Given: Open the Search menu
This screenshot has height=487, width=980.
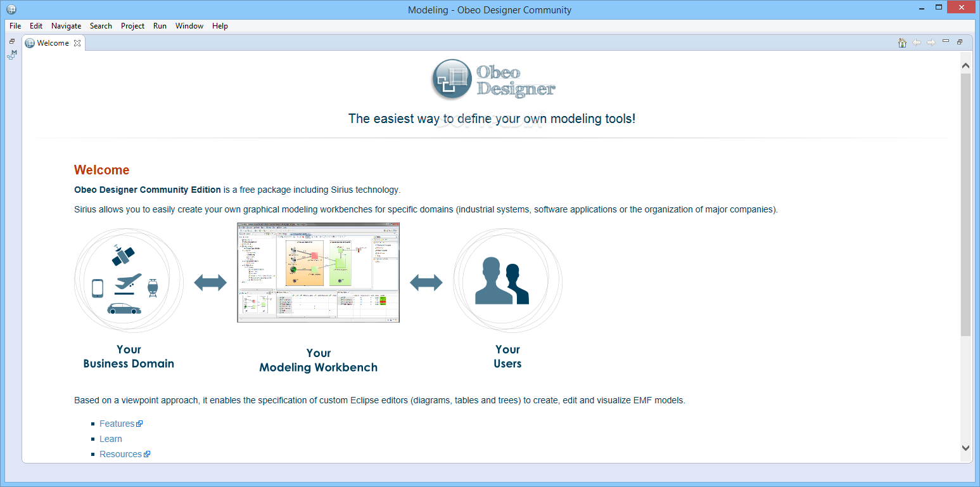Looking at the screenshot, I should coord(101,26).
